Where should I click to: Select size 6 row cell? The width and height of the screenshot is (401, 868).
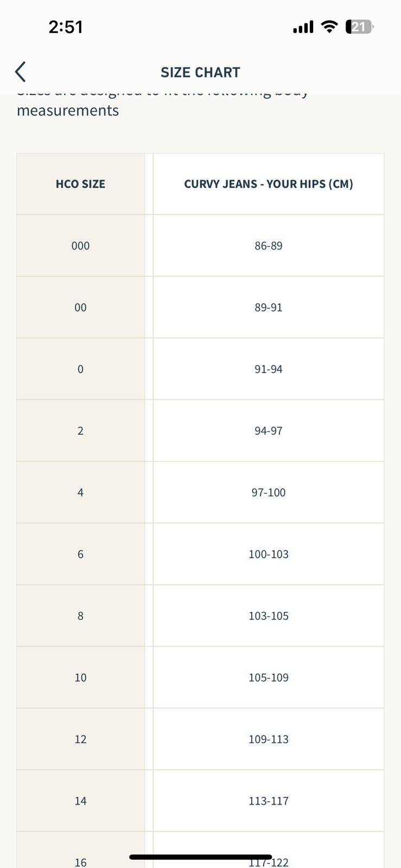click(x=80, y=554)
